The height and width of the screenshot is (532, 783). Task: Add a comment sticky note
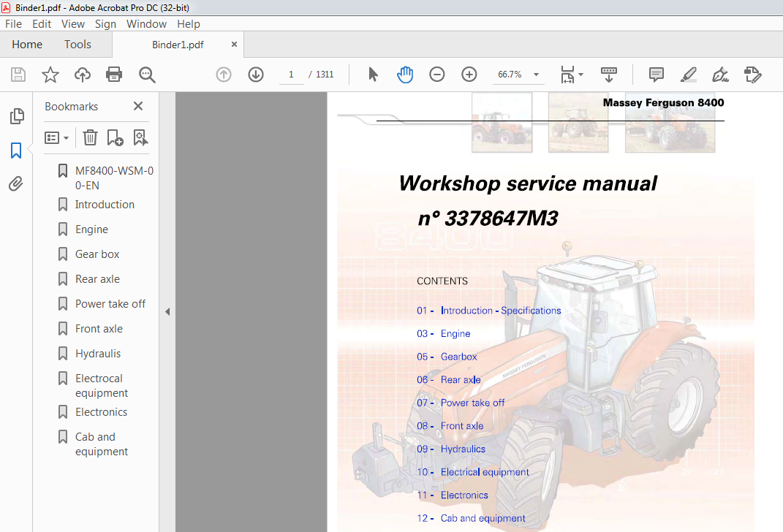click(x=657, y=75)
